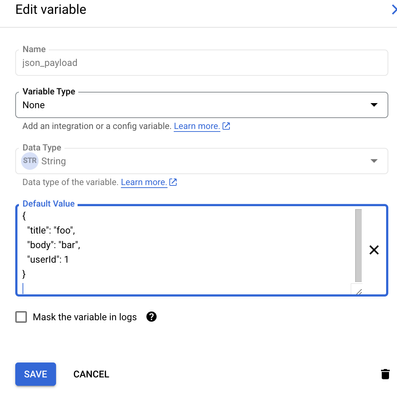
Task: Open Learn more link for data type
Action: (144, 182)
